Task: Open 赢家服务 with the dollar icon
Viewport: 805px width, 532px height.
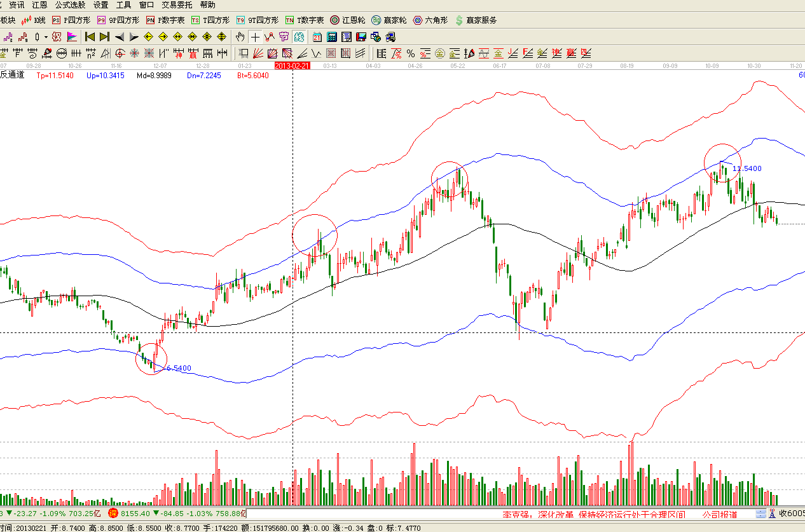Action: coord(476,20)
